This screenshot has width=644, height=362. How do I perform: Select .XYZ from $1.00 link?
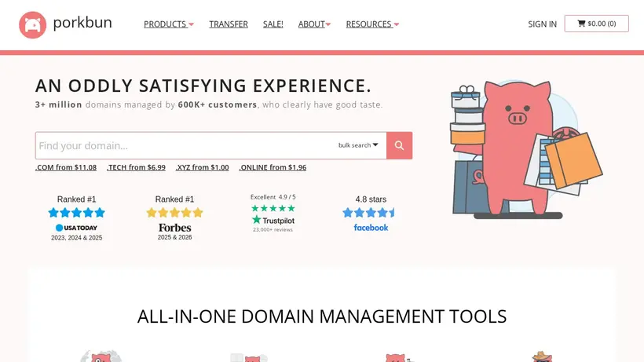(202, 167)
